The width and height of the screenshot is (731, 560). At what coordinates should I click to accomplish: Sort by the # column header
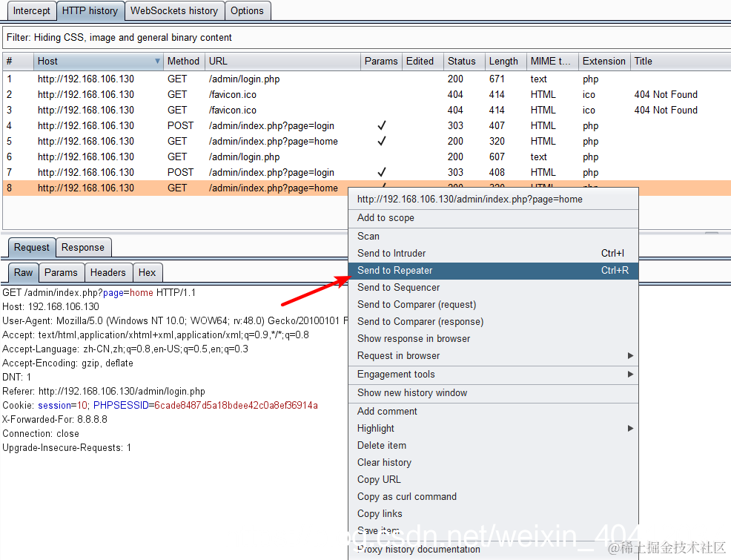[x=18, y=61]
